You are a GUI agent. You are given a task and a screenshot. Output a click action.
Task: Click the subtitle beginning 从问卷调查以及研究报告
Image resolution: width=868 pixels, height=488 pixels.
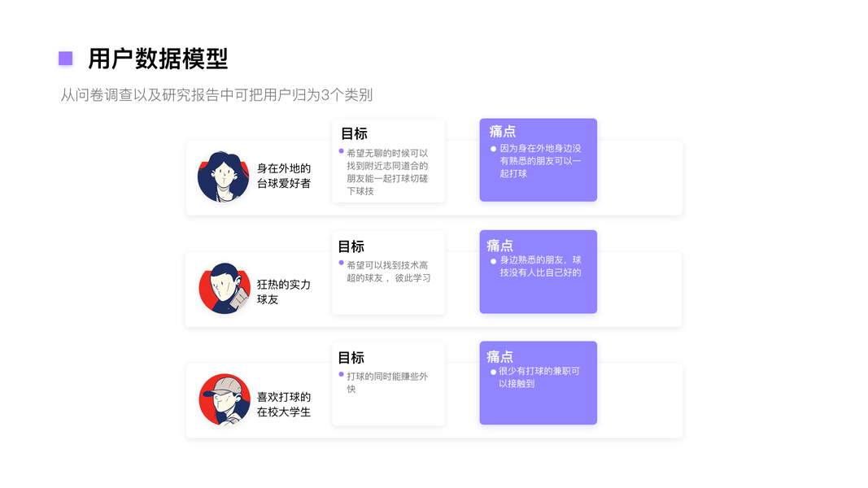216,95
